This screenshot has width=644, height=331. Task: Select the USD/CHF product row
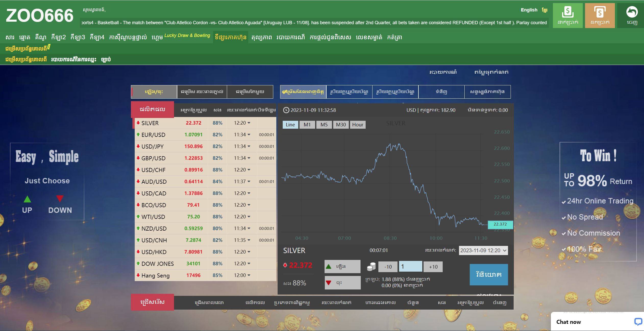click(x=205, y=170)
